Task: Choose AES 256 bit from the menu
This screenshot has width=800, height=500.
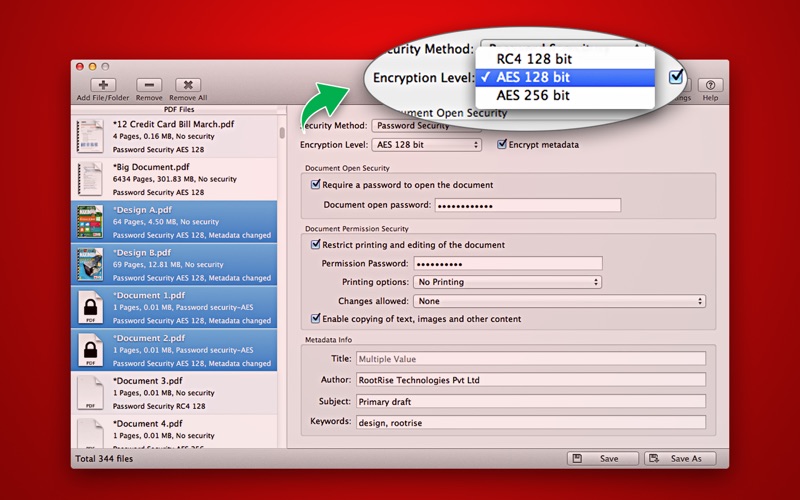Action: point(533,96)
